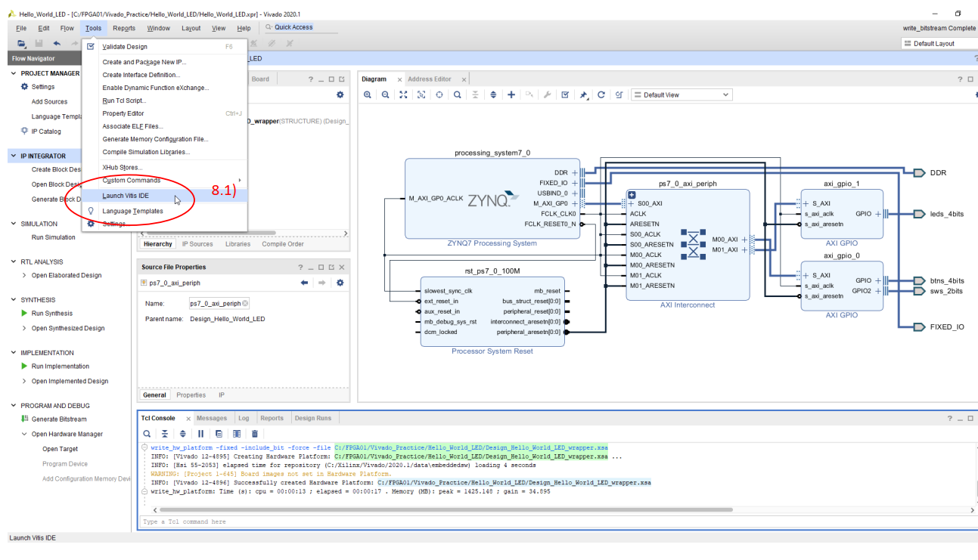Click collapse all icon in the Tcl Console

click(165, 434)
